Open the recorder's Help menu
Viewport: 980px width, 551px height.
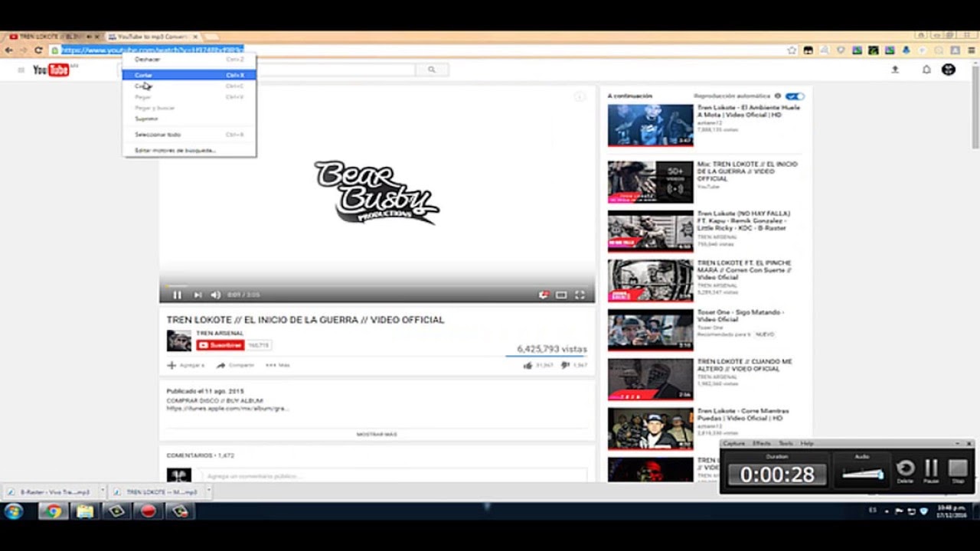[807, 444]
